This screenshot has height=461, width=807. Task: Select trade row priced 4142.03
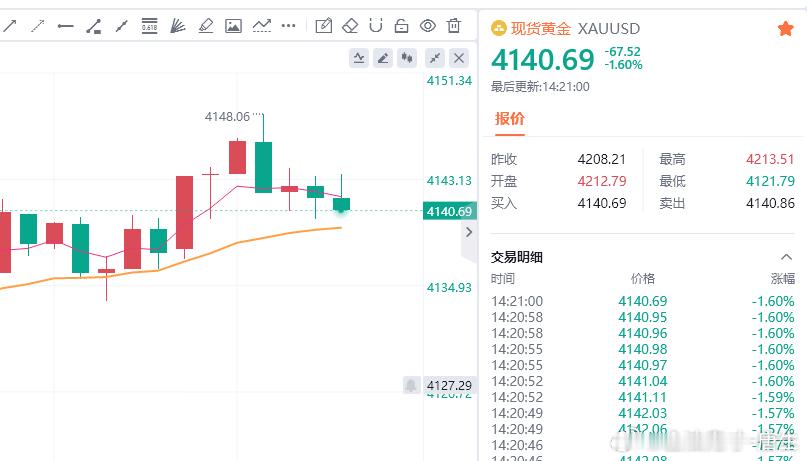tap(642, 413)
